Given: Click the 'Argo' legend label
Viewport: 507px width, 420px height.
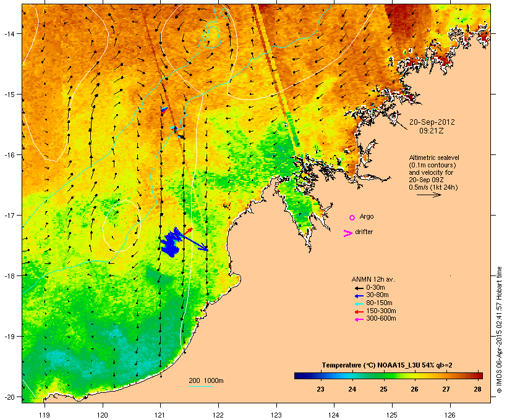Looking at the screenshot, I should pyautogui.click(x=367, y=216).
